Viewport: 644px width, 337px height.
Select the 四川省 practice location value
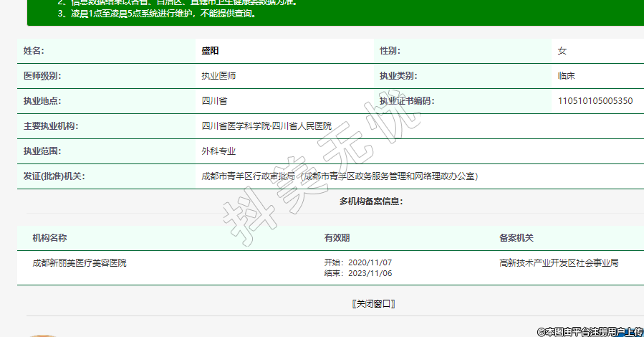coord(214,101)
